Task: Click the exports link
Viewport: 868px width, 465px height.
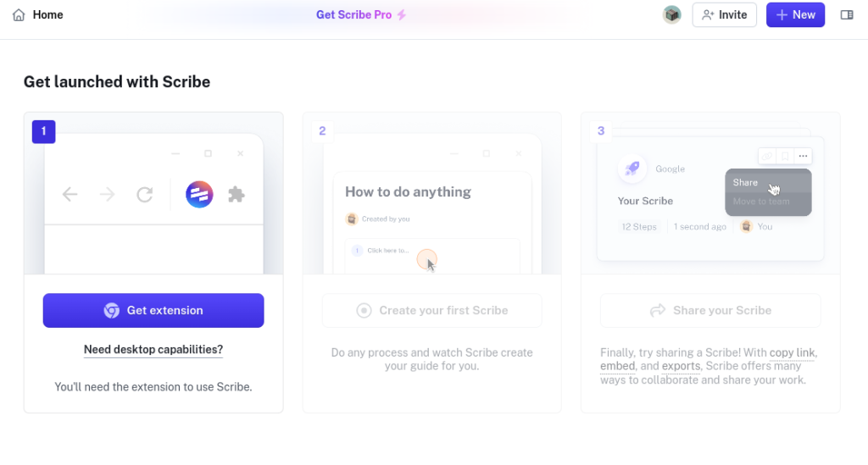Action: point(680,366)
